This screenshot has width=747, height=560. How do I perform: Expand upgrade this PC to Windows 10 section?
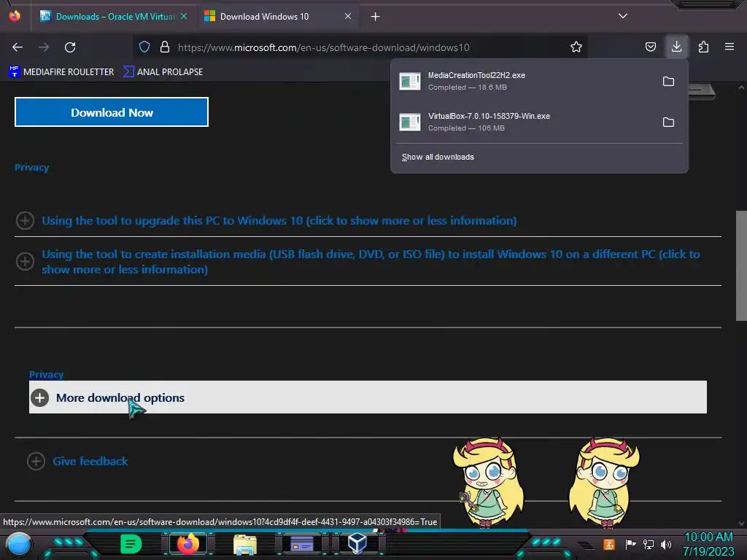coord(279,221)
